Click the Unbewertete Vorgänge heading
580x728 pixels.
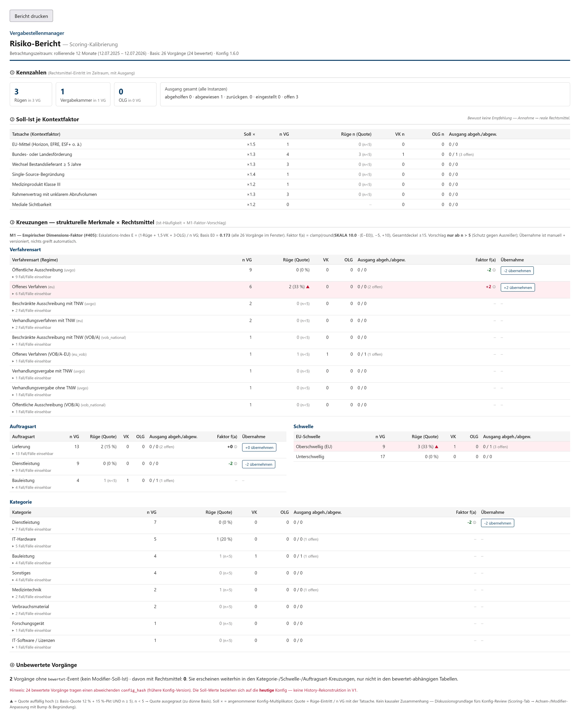[47, 665]
